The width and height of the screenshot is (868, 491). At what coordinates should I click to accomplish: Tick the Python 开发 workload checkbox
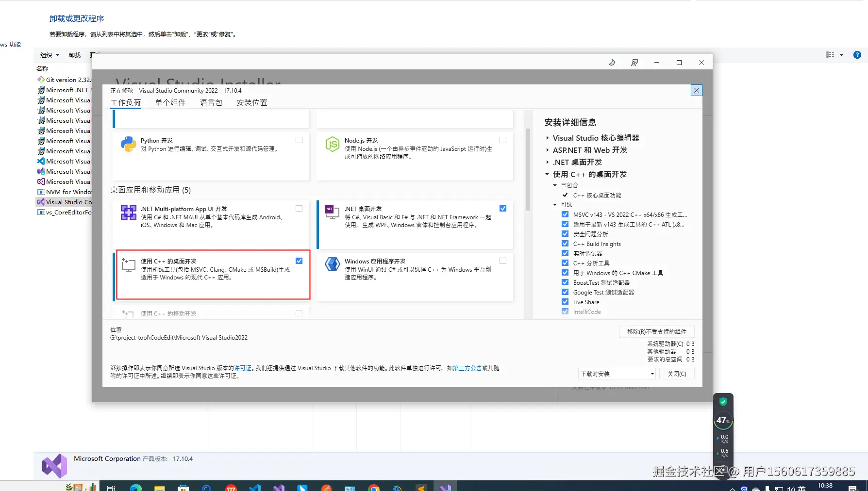(299, 140)
